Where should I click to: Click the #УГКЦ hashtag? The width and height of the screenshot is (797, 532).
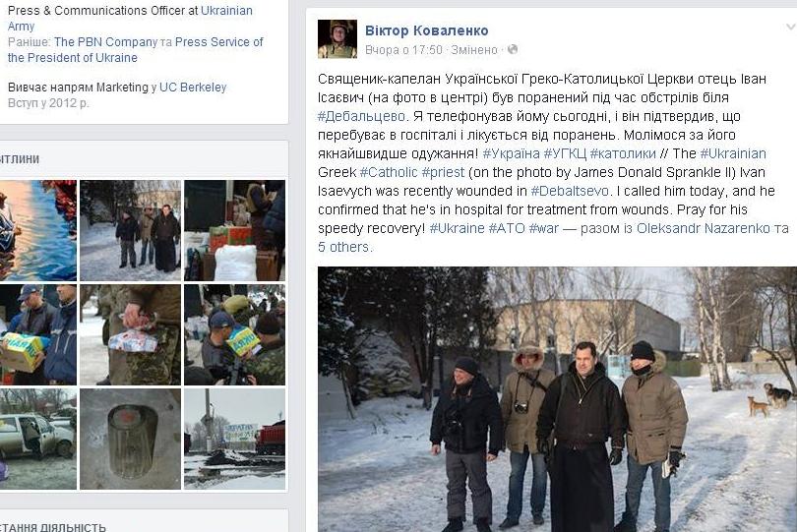pyautogui.click(x=565, y=153)
